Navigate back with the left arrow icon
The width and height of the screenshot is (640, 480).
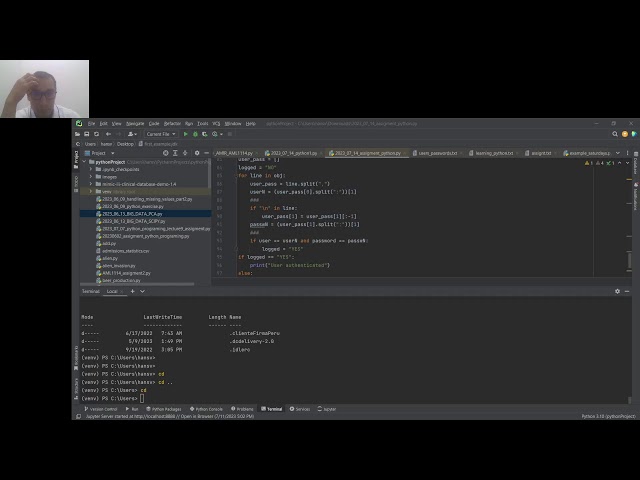[x=108, y=134]
